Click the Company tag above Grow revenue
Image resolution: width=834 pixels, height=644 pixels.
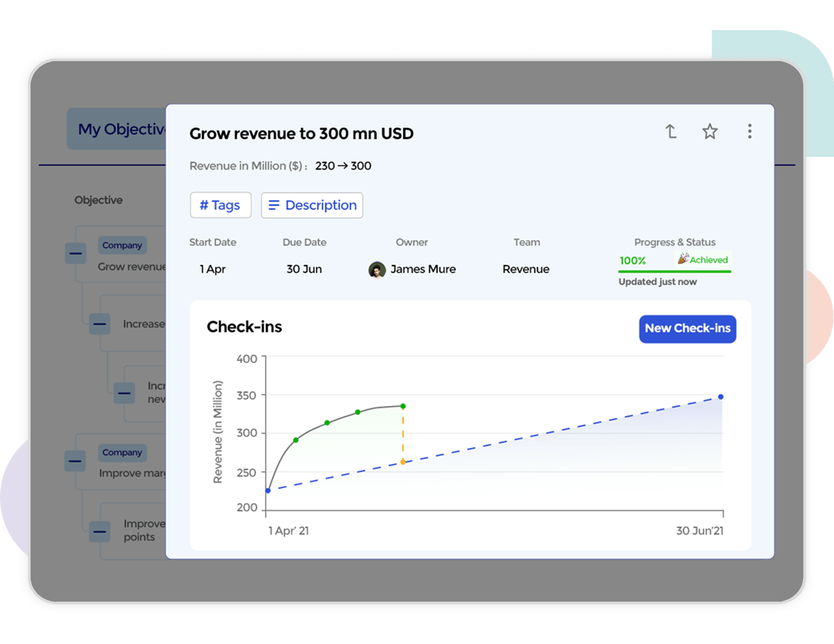click(123, 245)
